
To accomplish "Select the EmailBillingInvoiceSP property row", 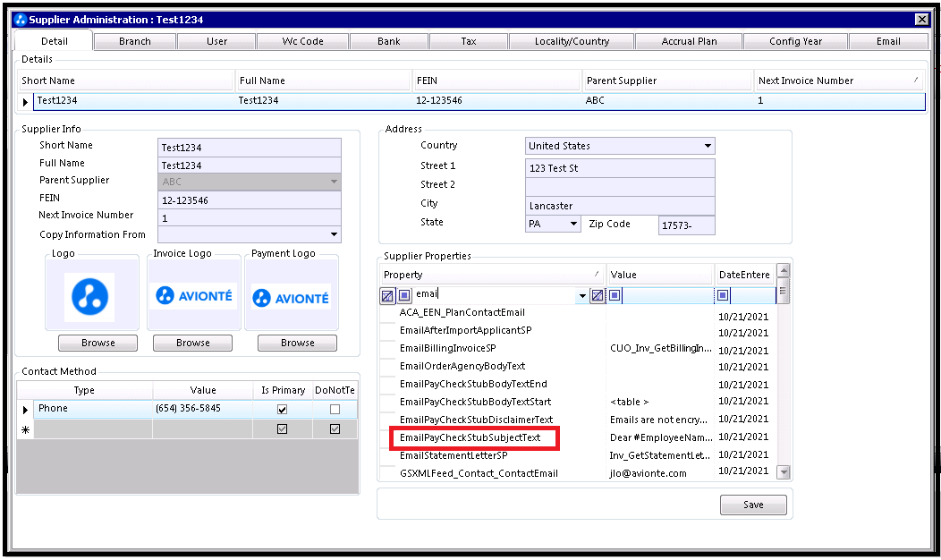I will click(448, 348).
